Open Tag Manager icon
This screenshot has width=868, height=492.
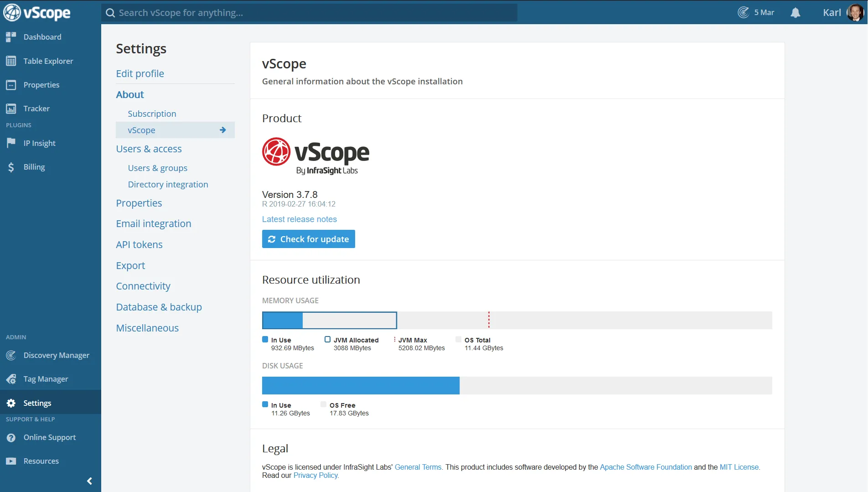tap(11, 379)
